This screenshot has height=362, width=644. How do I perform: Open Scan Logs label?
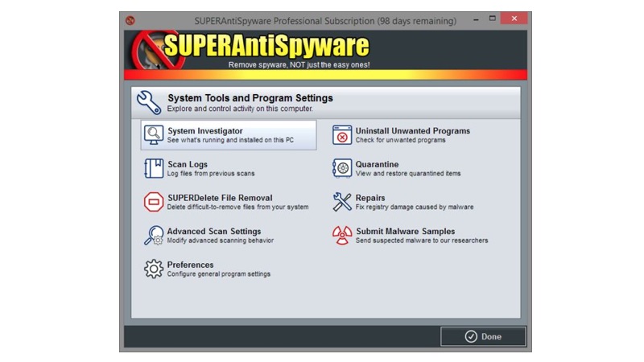pyautogui.click(x=188, y=164)
